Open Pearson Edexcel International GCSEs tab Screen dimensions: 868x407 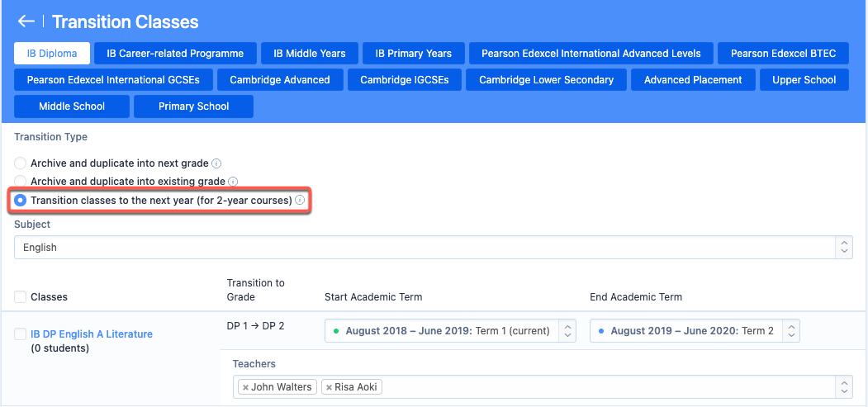pos(113,79)
